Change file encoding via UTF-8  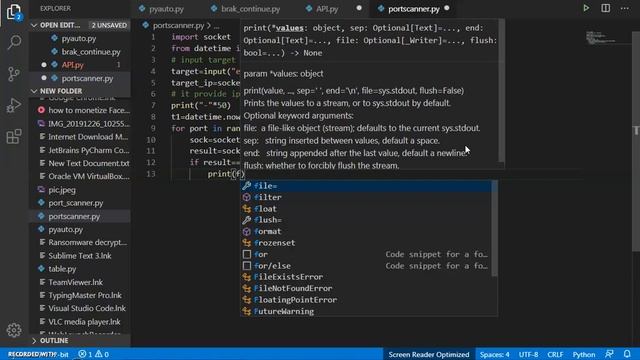[528, 354]
